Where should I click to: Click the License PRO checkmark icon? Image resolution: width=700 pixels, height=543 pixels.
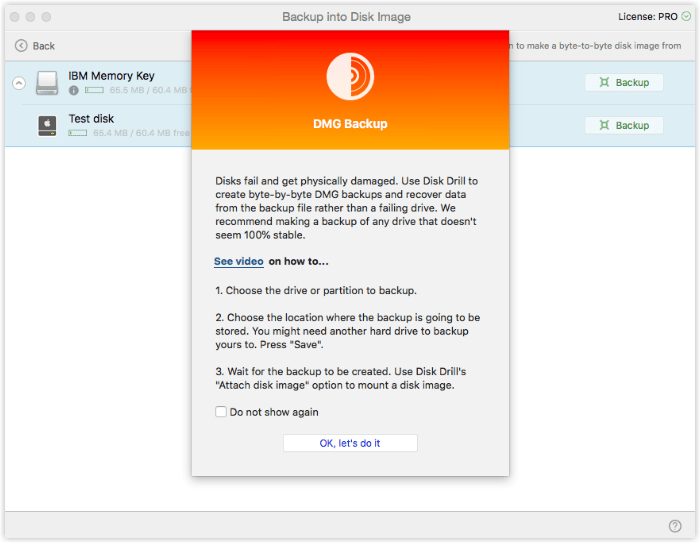click(x=686, y=17)
